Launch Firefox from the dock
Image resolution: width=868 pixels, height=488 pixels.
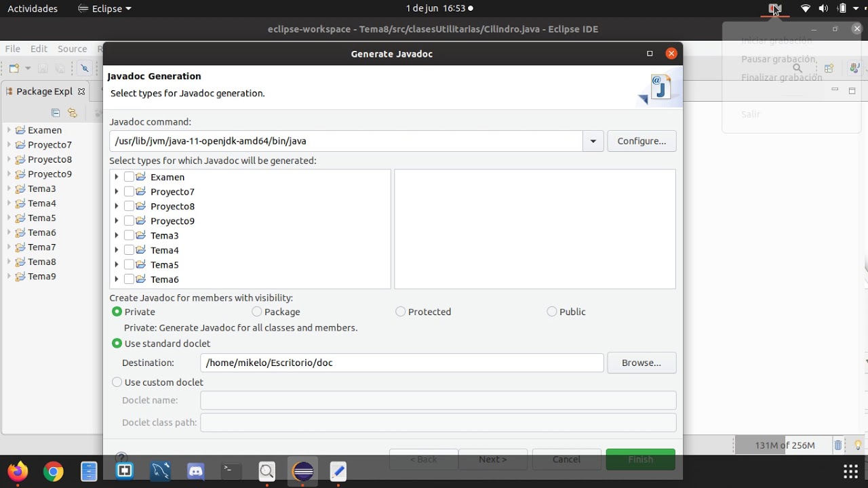[18, 471]
